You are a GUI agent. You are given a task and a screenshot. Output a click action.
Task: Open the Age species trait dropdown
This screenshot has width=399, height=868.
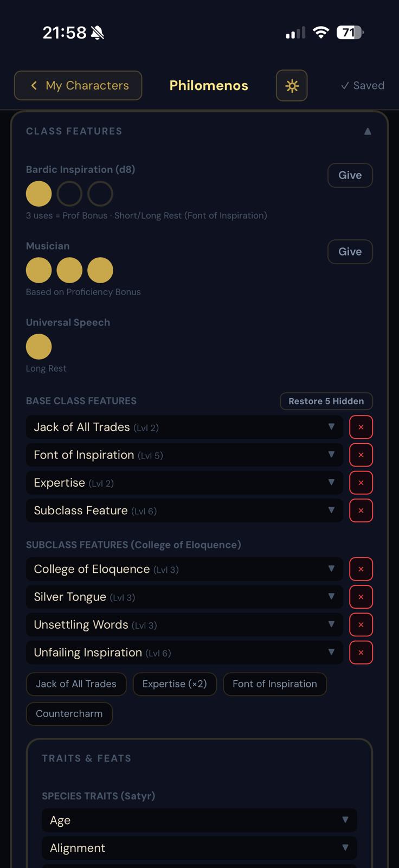[x=199, y=820]
